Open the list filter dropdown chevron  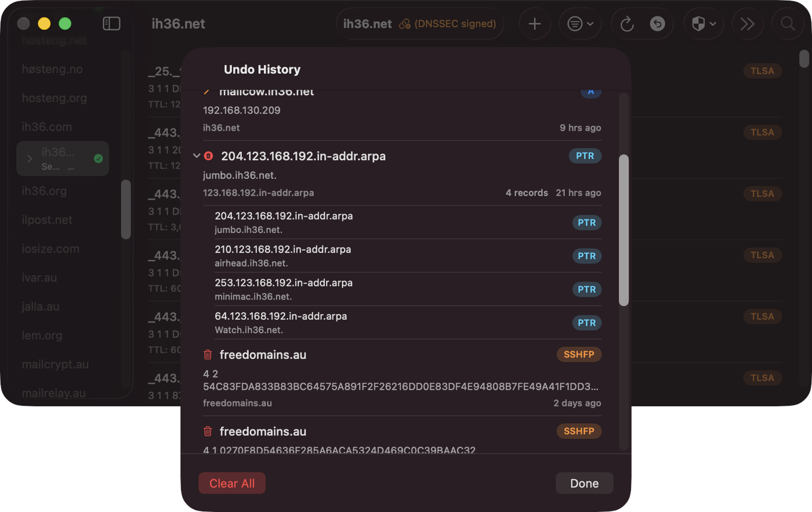[589, 24]
